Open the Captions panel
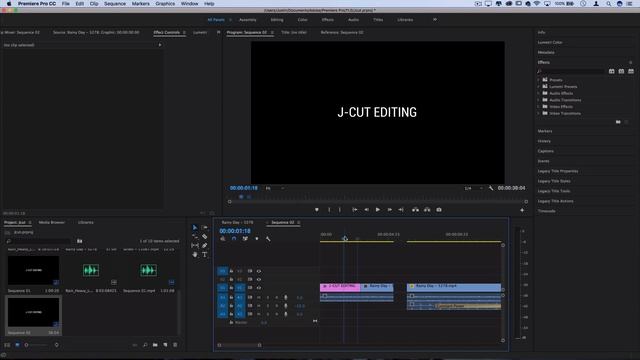This screenshot has height=360, width=640. click(546, 151)
